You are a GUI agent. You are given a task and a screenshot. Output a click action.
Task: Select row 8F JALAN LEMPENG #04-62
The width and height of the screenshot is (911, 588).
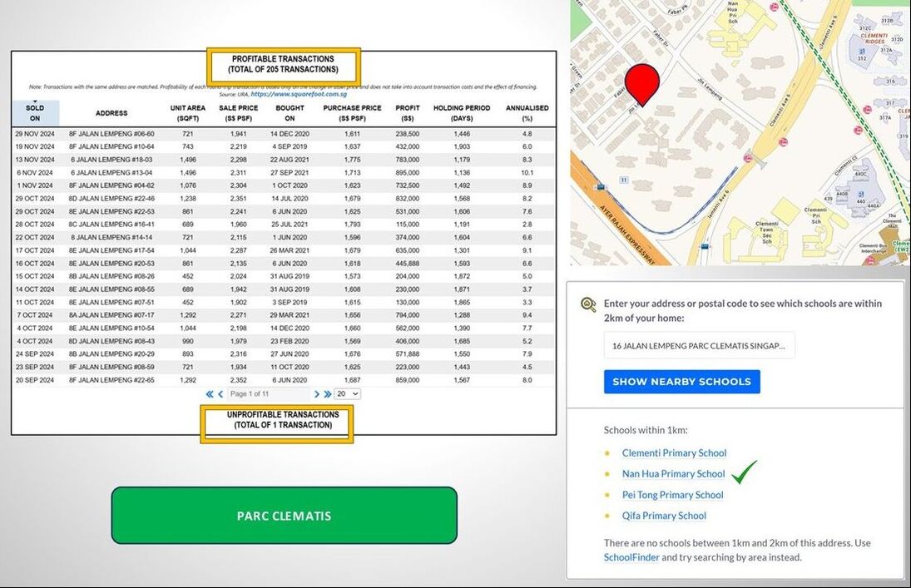284,185
